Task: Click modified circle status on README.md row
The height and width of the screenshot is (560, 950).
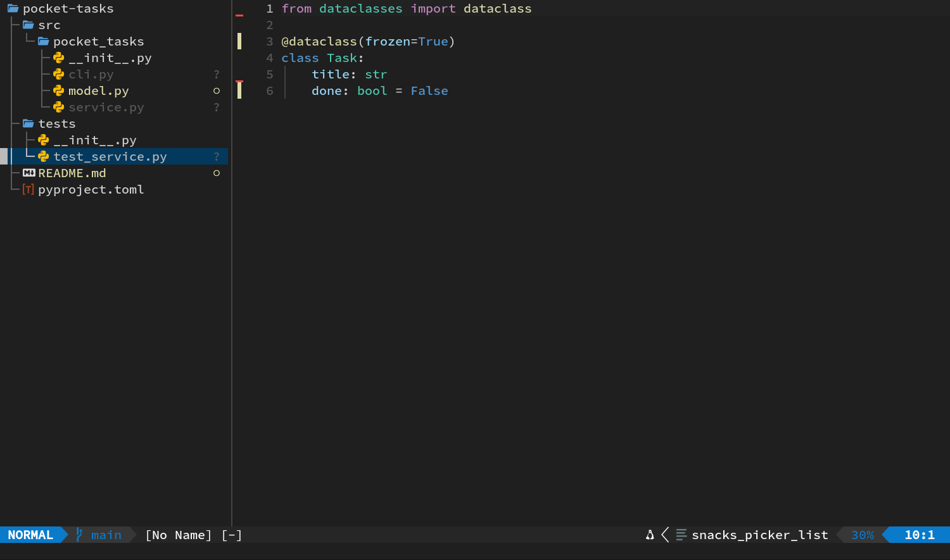Action: (217, 173)
